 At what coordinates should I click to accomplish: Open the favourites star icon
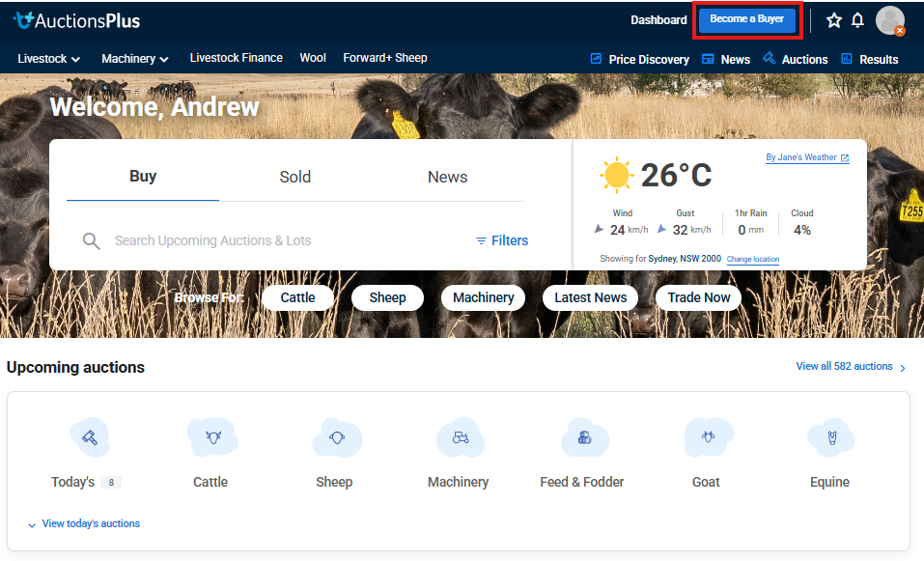tap(834, 20)
